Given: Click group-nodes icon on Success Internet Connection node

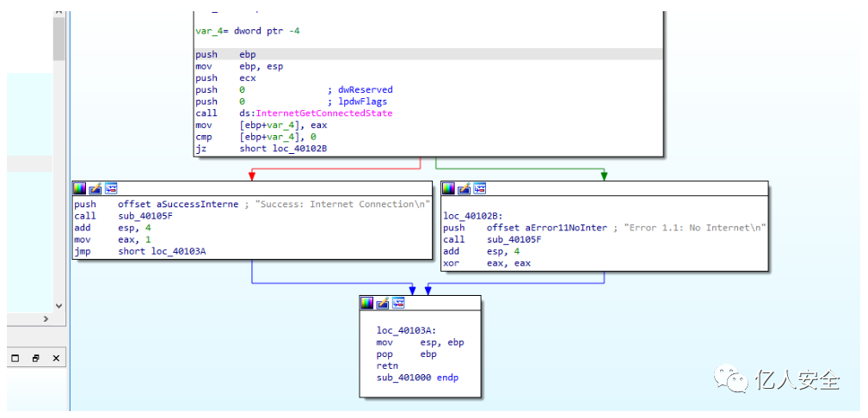Looking at the screenshot, I should [x=111, y=188].
